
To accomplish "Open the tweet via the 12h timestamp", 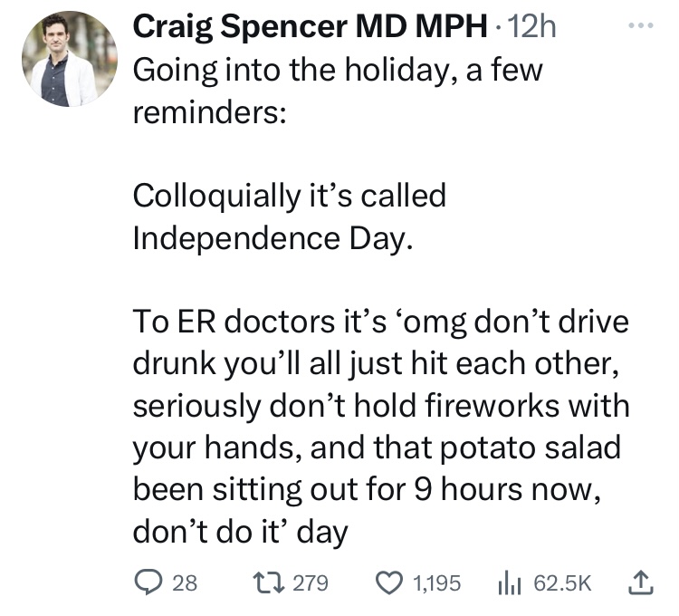I will (532, 27).
